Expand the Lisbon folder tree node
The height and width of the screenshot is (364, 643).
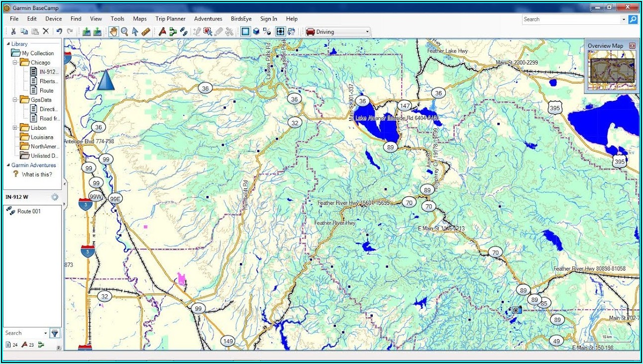(x=15, y=128)
